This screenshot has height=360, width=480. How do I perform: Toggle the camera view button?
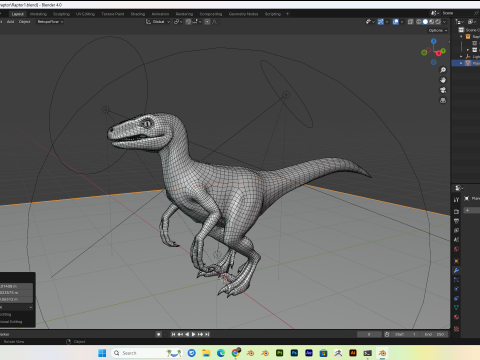point(443,90)
